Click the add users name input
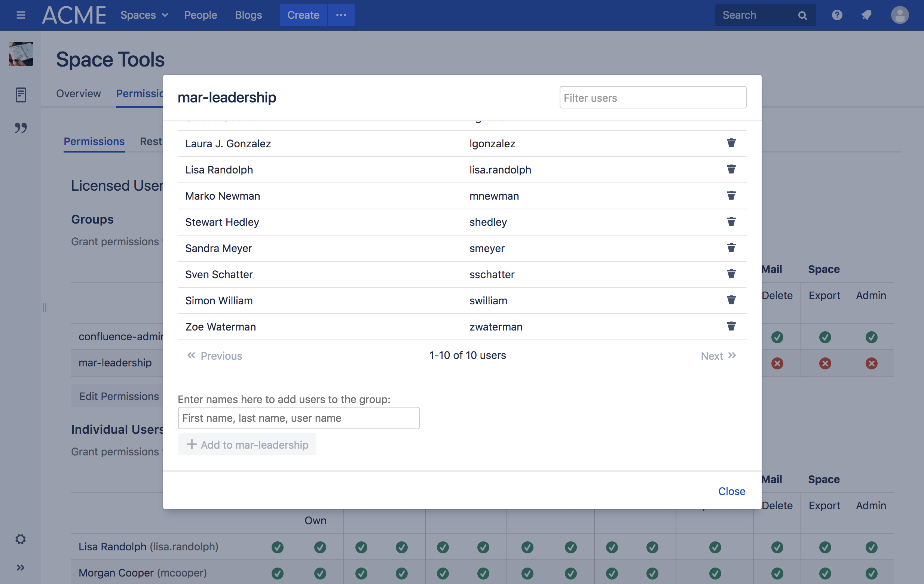The height and width of the screenshot is (584, 924). 299,418
